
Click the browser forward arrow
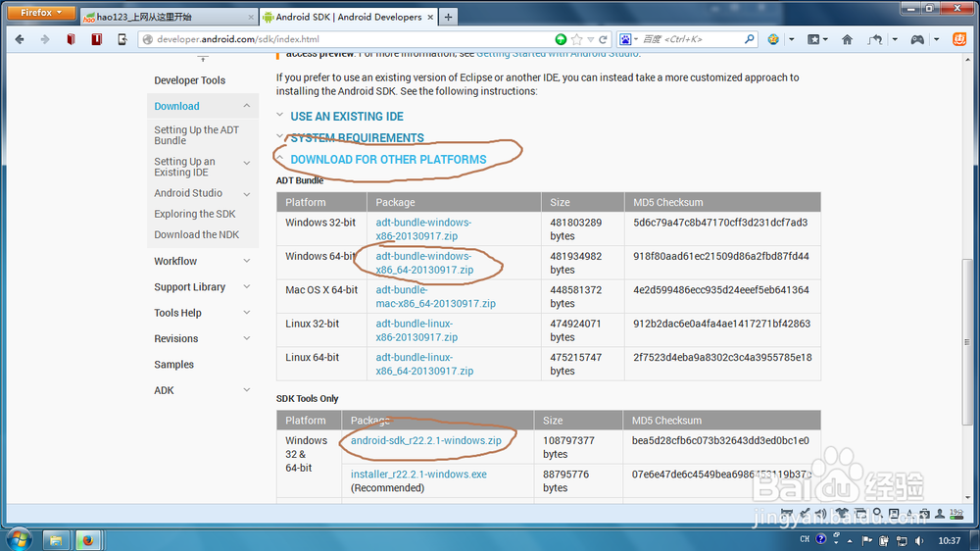[44, 39]
